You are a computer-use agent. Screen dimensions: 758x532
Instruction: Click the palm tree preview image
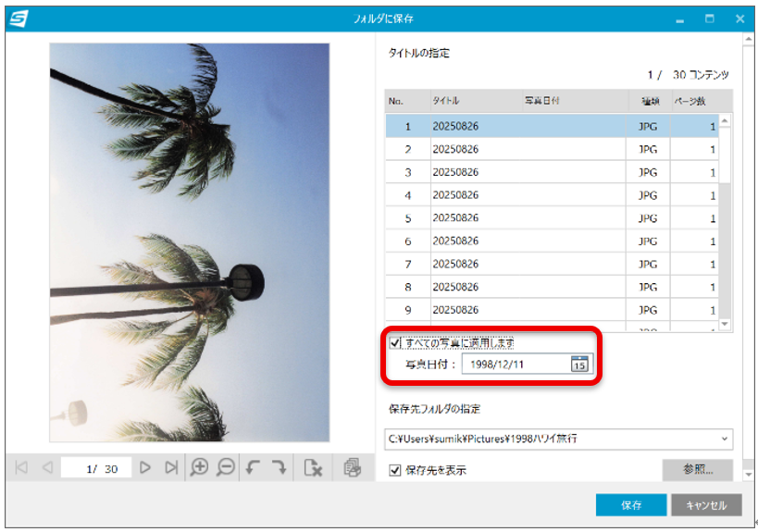click(190, 242)
